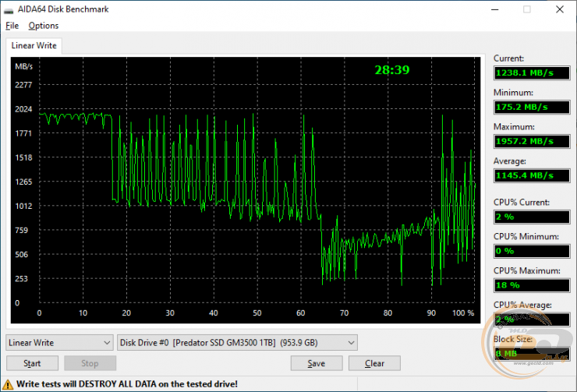The height and width of the screenshot is (392, 577).
Task: Click the 50 mark on the x-axis
Action: pos(257,313)
